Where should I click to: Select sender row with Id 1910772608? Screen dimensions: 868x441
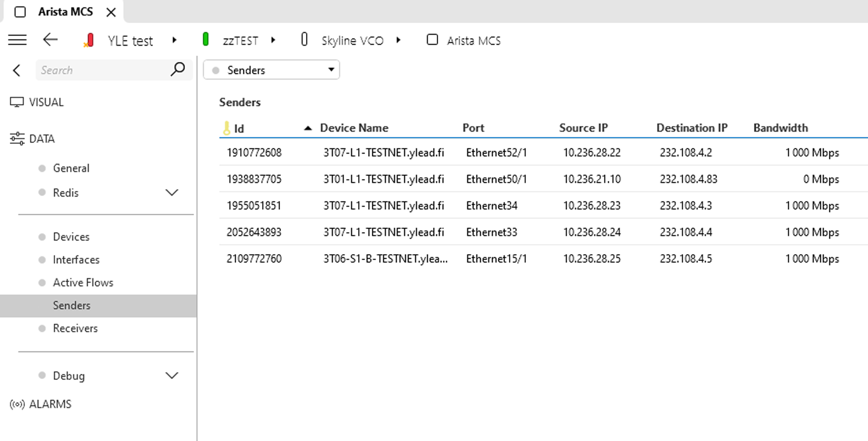coord(543,152)
